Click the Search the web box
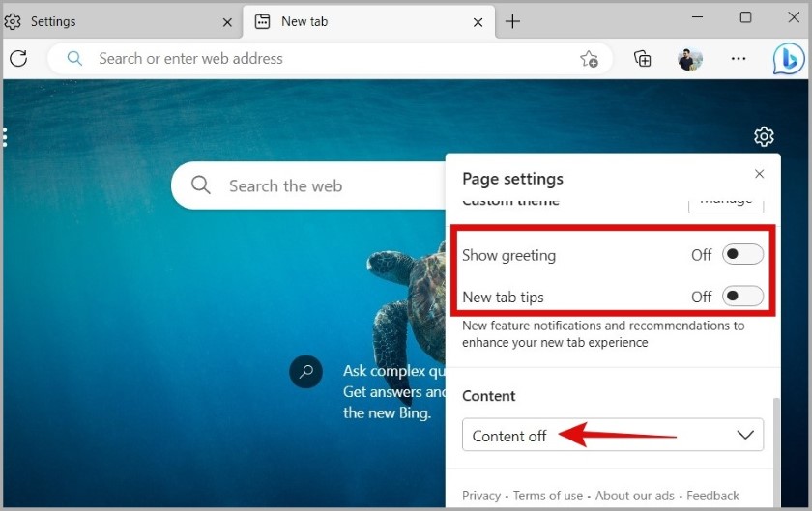This screenshot has height=511, width=812. tap(308, 185)
